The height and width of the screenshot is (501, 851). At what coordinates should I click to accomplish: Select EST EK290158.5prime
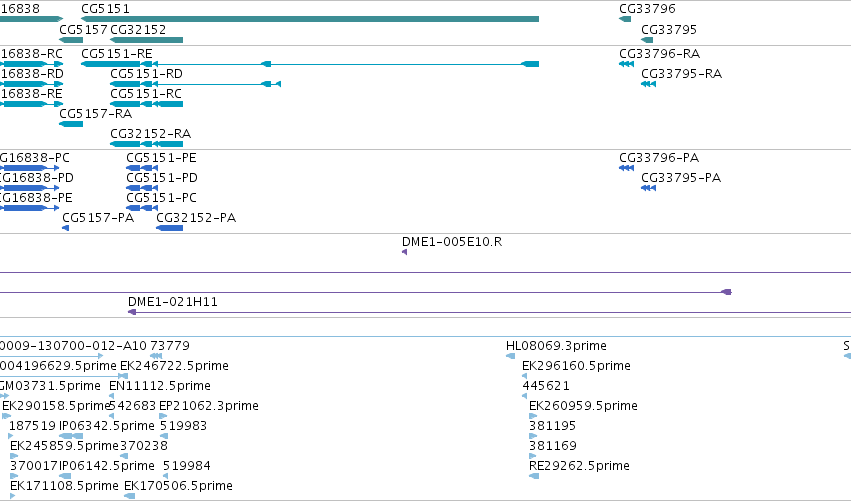pos(56,406)
